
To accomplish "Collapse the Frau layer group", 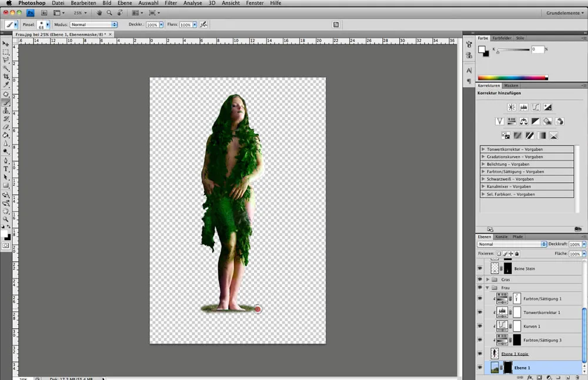I will 487,288.
